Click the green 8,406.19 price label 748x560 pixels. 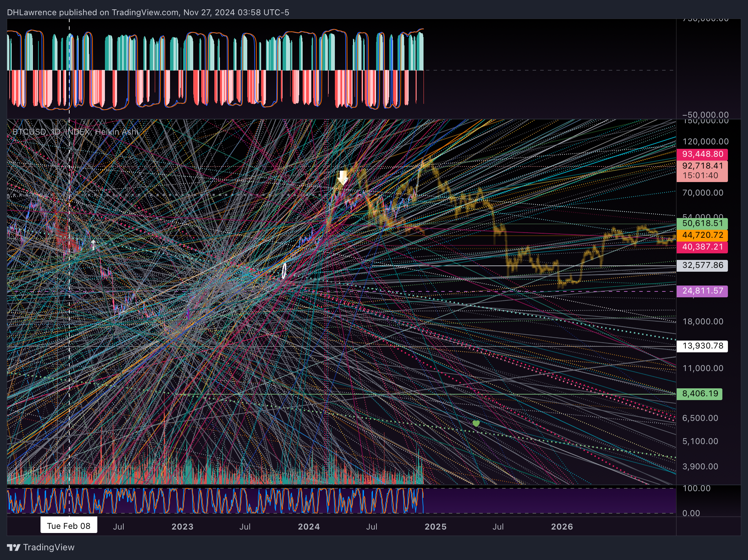700,394
